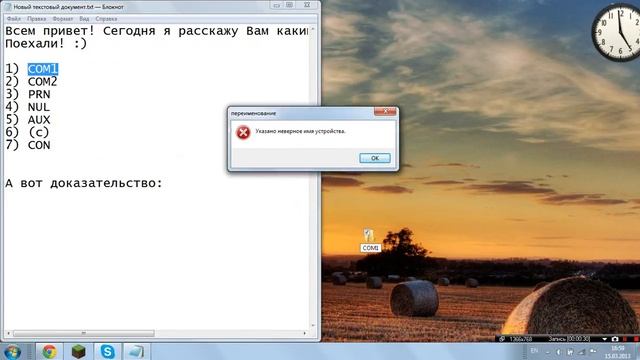Click the recorder red stop button
This screenshot has height=360, width=640.
[636, 339]
